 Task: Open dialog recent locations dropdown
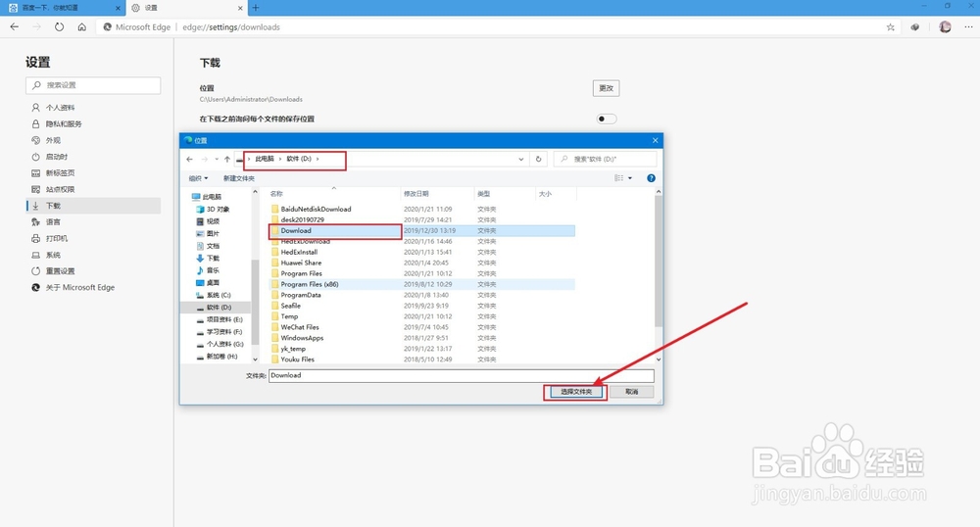pos(217,160)
